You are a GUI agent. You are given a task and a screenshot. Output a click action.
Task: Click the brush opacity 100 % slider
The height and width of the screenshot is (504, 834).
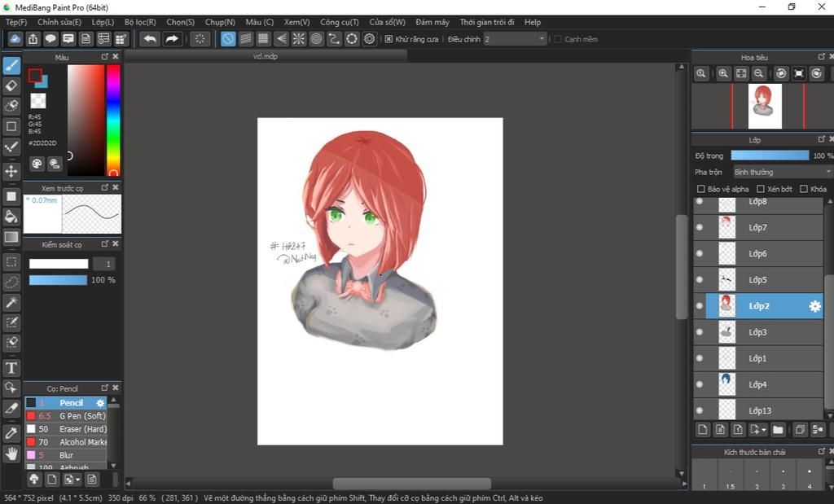pos(58,280)
